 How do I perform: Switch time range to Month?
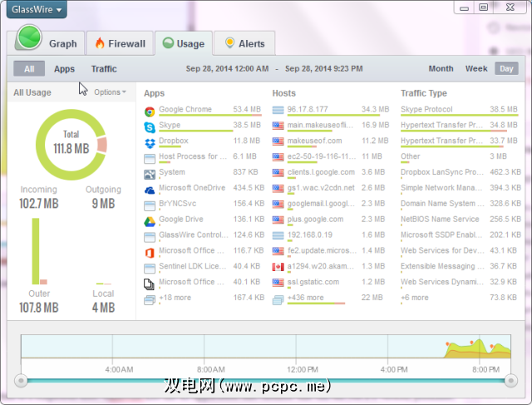coord(441,69)
